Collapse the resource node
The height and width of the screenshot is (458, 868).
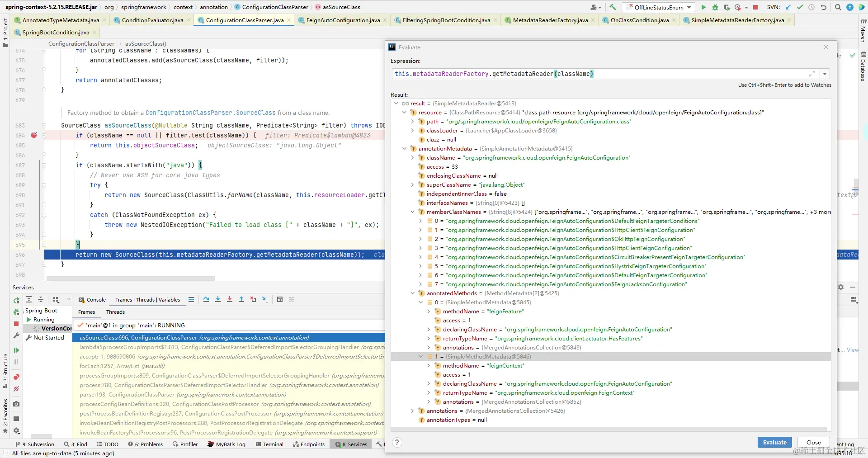[404, 113]
